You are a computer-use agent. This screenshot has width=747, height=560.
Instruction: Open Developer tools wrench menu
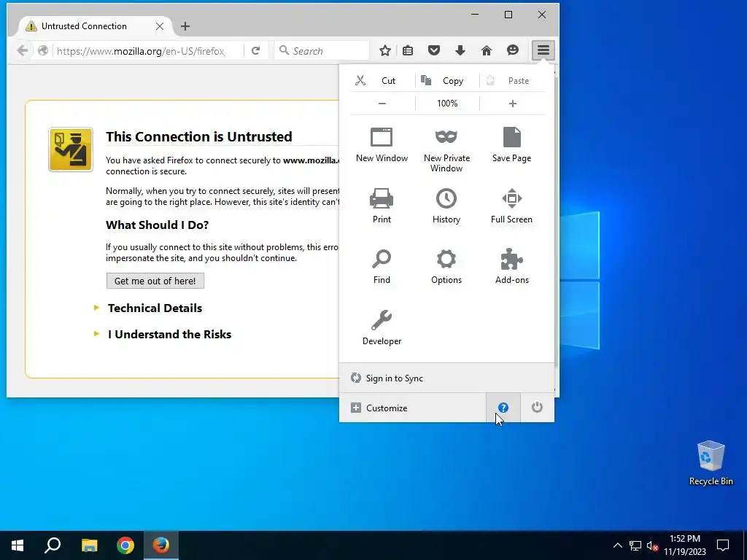tap(382, 327)
